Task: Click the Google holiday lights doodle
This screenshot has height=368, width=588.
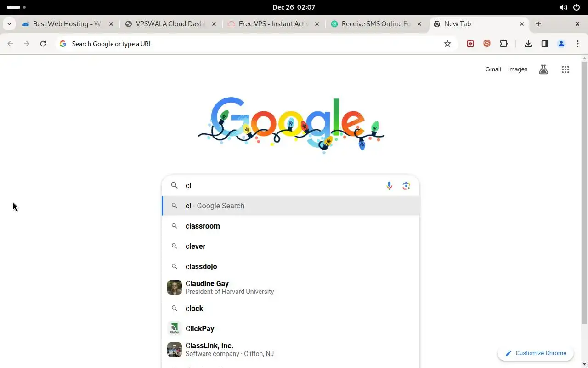Action: 291,125
